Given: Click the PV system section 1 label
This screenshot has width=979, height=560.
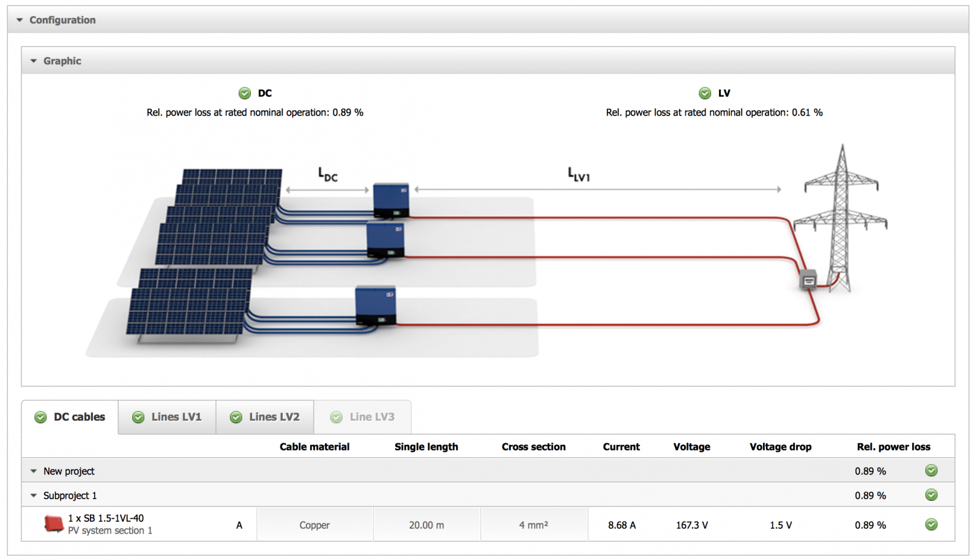Looking at the screenshot, I should click(x=110, y=531).
